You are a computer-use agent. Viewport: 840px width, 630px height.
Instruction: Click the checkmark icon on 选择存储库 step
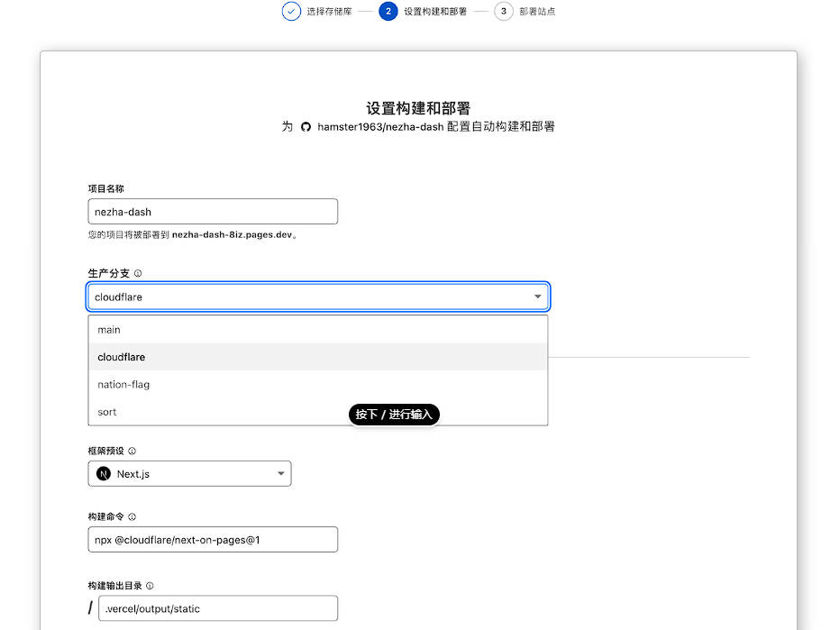coord(290,12)
